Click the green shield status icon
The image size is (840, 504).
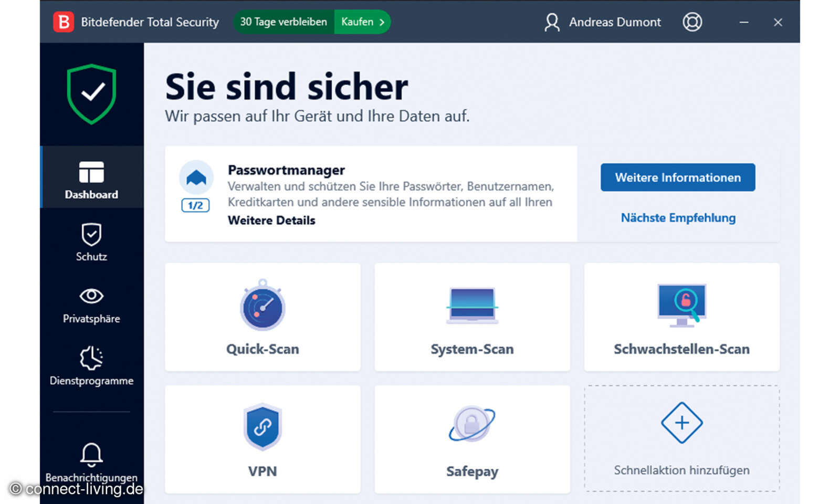(x=91, y=94)
